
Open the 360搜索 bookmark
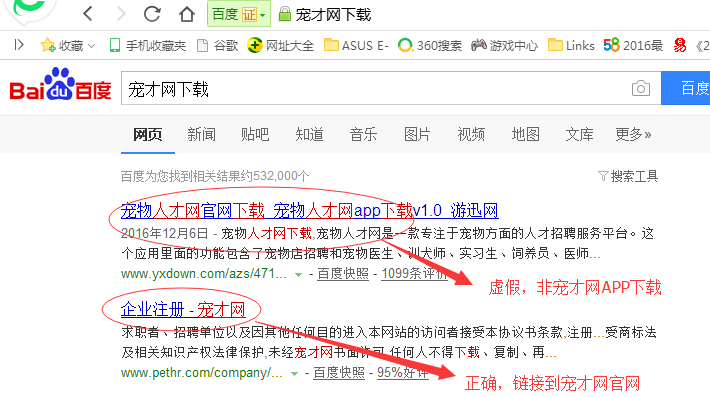pyautogui.click(x=430, y=45)
